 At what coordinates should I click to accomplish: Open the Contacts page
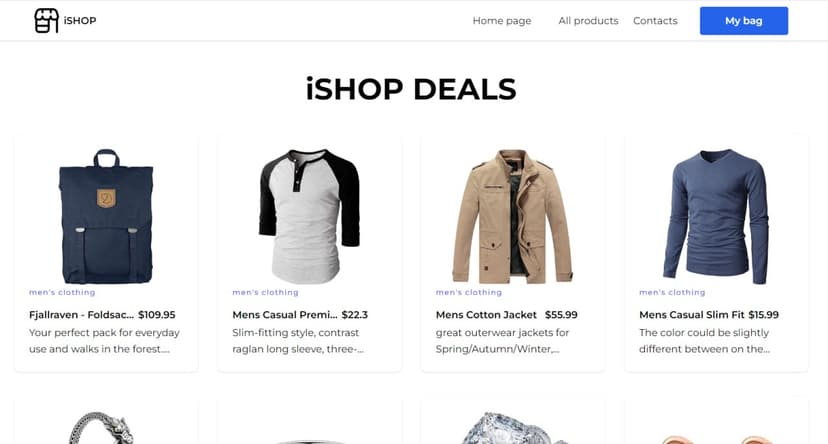coord(655,21)
